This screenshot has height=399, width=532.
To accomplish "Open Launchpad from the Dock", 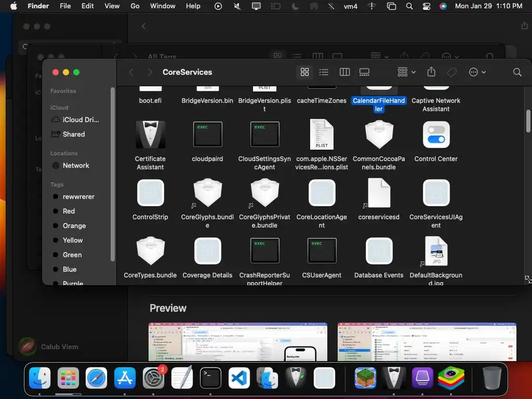I will [68, 378].
